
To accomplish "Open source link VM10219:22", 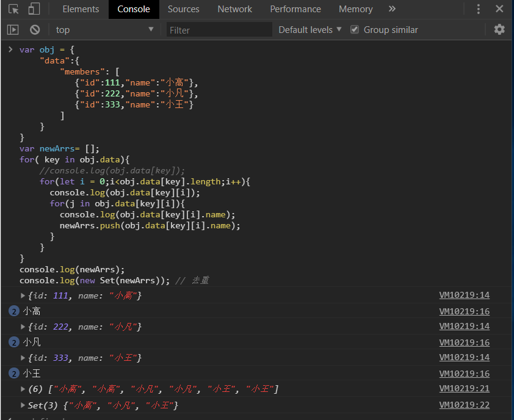I will click(464, 405).
